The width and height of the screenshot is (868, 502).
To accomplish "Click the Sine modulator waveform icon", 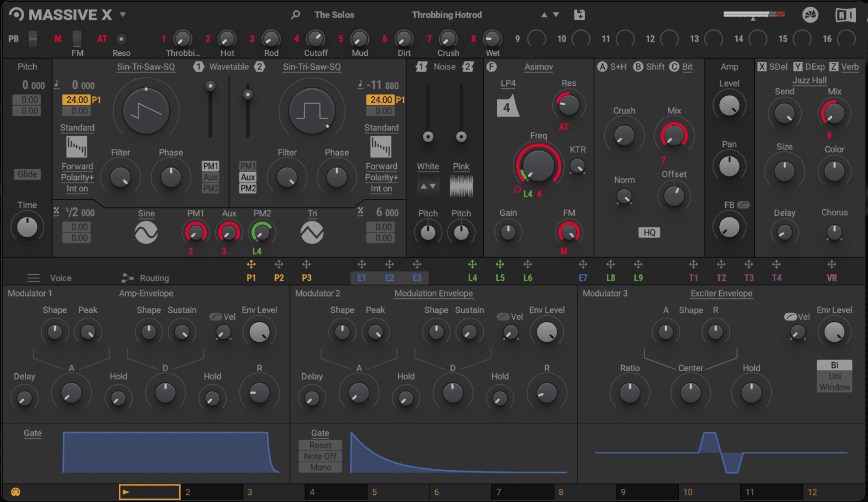I will [146, 233].
